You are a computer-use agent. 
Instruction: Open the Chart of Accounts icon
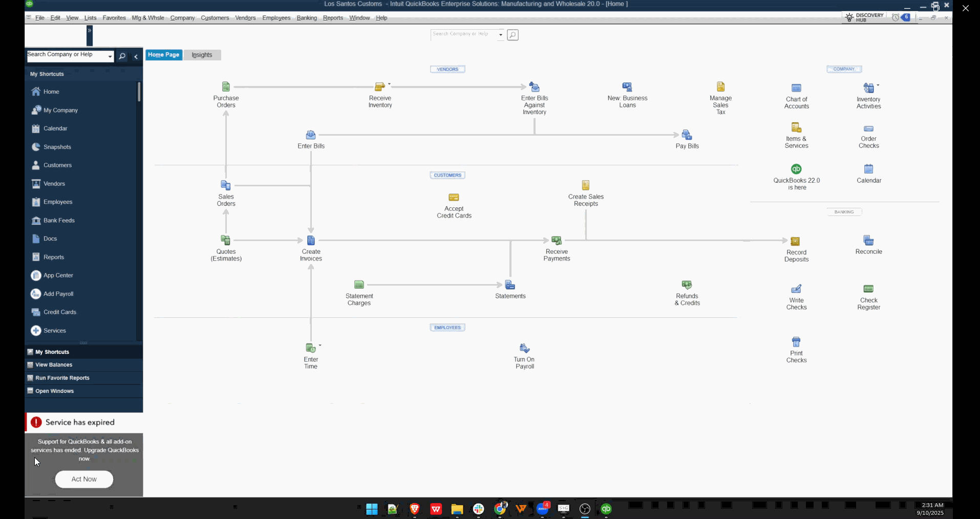click(x=796, y=89)
